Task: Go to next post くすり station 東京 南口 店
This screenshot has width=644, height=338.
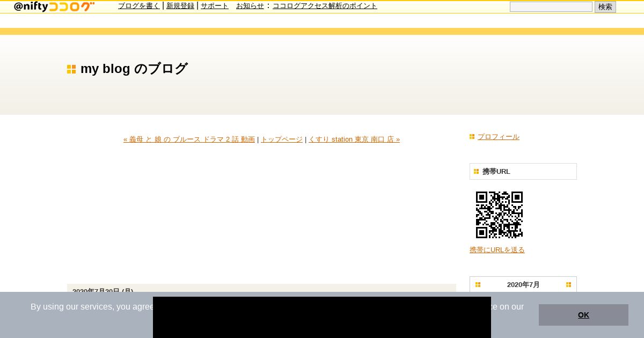Action: (x=354, y=139)
